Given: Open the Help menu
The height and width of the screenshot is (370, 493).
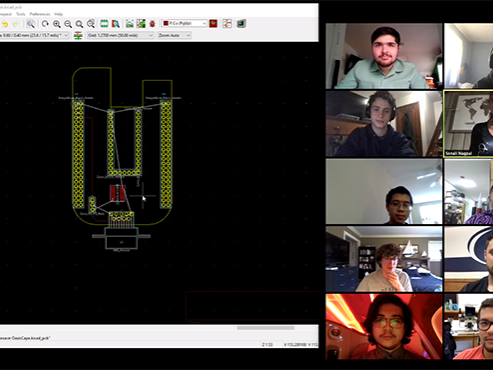Looking at the screenshot, I should pyautogui.click(x=59, y=14).
